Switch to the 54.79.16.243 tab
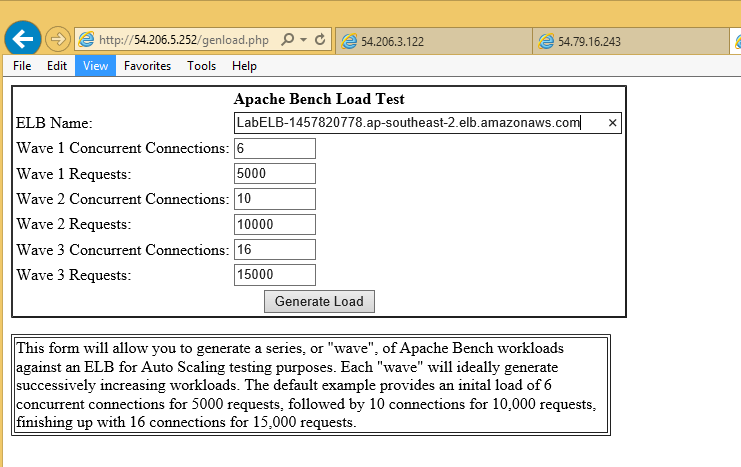 point(630,42)
